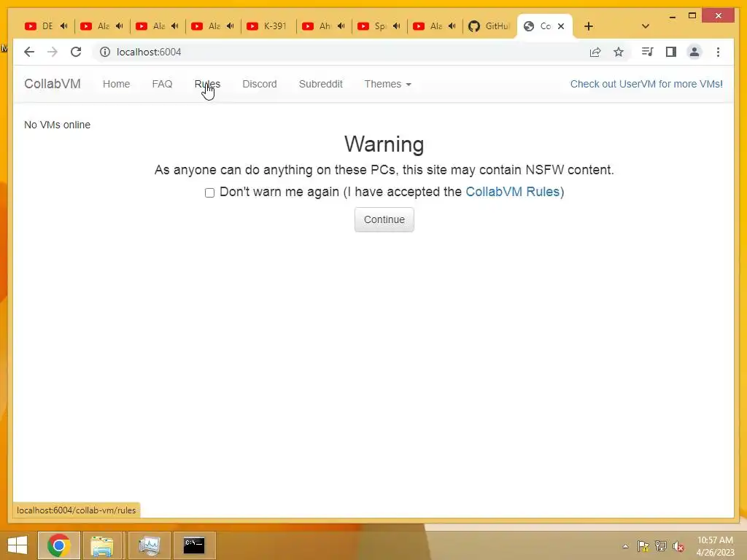
Task: Open the media controls icon in toolbar
Action: (x=647, y=52)
